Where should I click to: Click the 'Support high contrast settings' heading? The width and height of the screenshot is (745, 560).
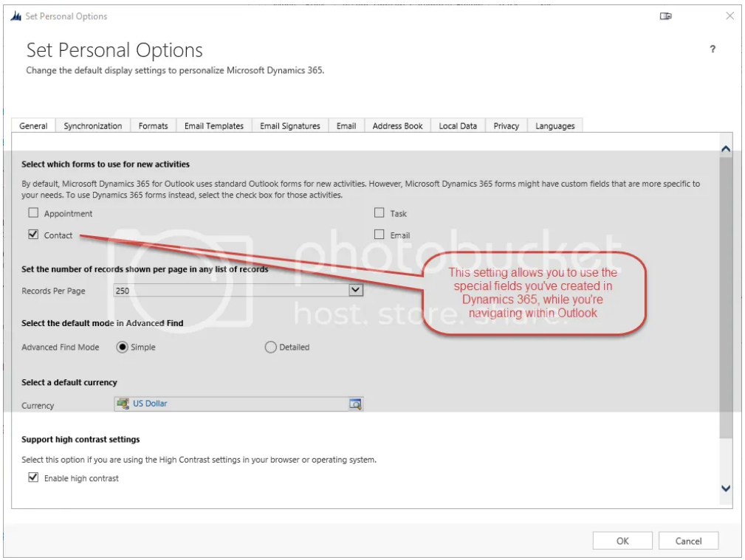[80, 439]
